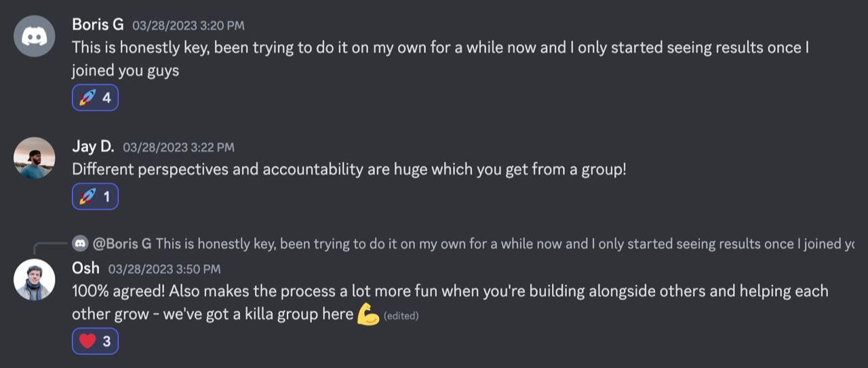Click the (edited) label on Osh's message

click(x=401, y=316)
